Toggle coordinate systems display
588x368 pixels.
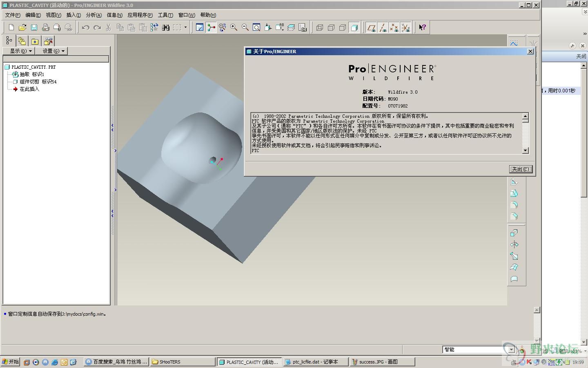pos(405,27)
